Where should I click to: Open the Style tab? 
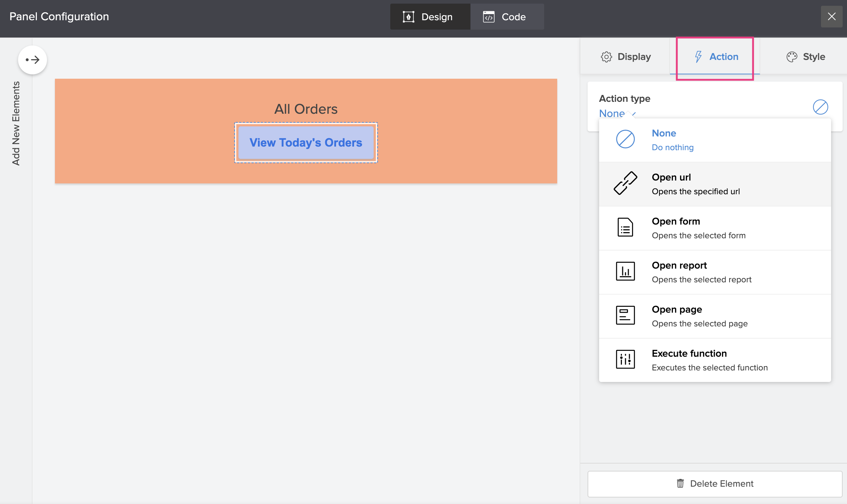pyautogui.click(x=806, y=57)
